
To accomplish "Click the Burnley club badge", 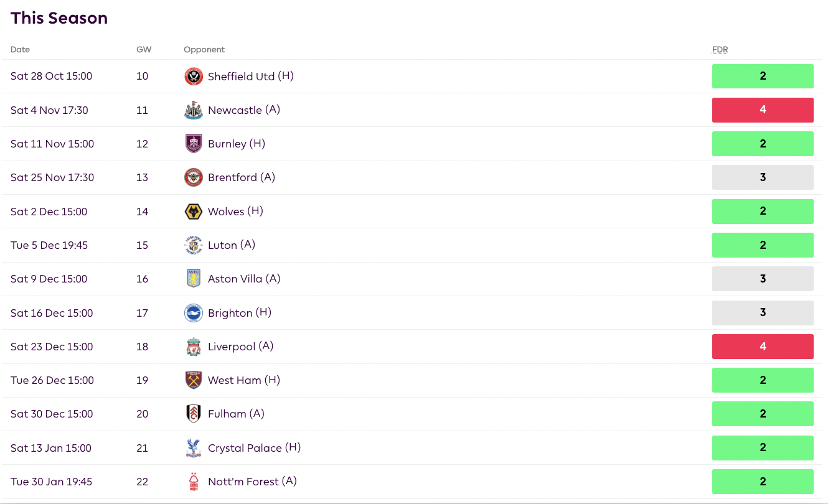I will (x=194, y=144).
